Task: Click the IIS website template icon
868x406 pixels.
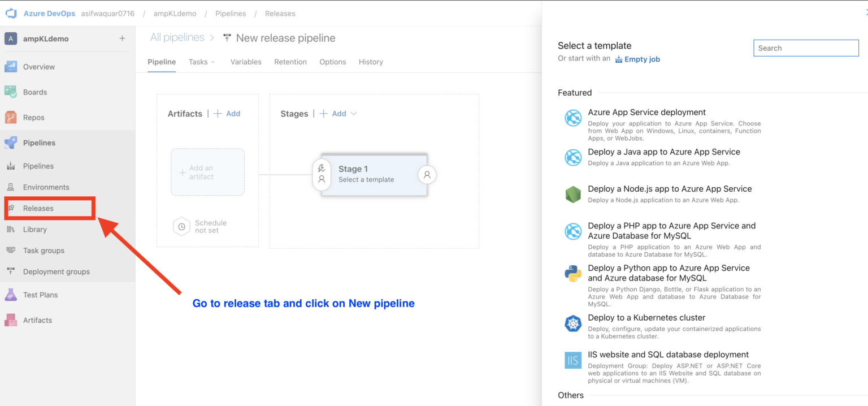Action: (x=573, y=360)
